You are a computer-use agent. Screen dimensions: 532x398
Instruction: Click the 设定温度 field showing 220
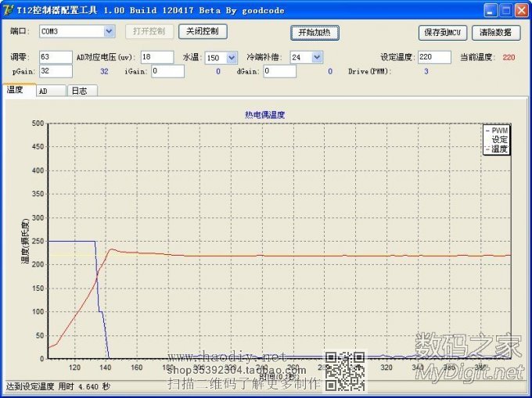point(434,57)
